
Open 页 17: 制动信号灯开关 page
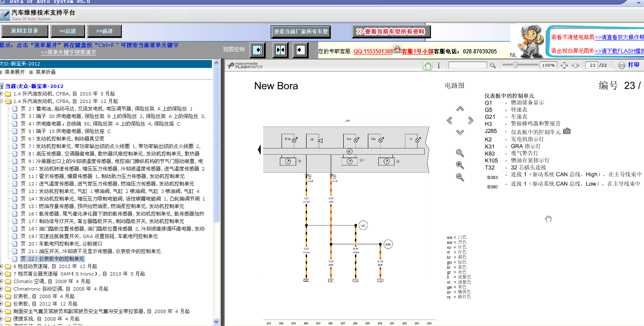coord(102,221)
